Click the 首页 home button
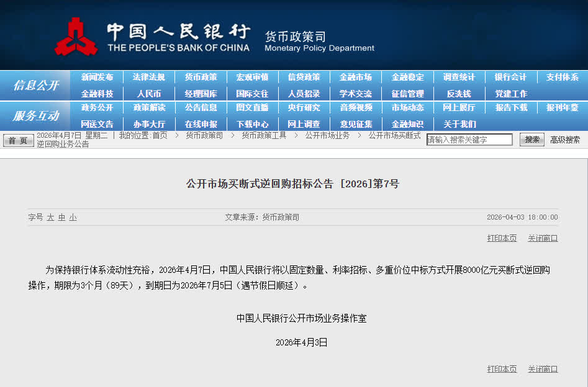 coord(19,140)
